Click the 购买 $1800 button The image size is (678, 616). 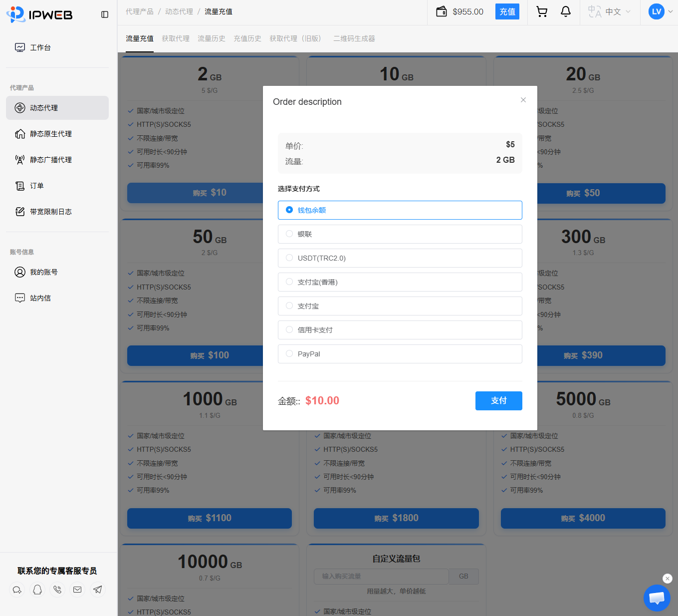coord(396,518)
